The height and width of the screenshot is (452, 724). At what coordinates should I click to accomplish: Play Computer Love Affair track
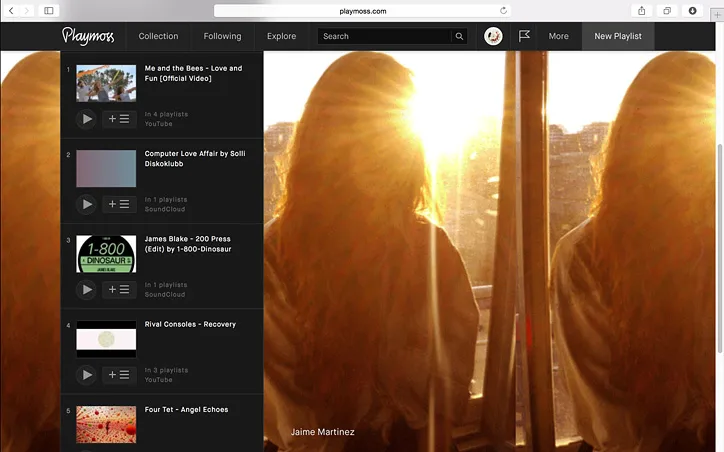point(87,204)
